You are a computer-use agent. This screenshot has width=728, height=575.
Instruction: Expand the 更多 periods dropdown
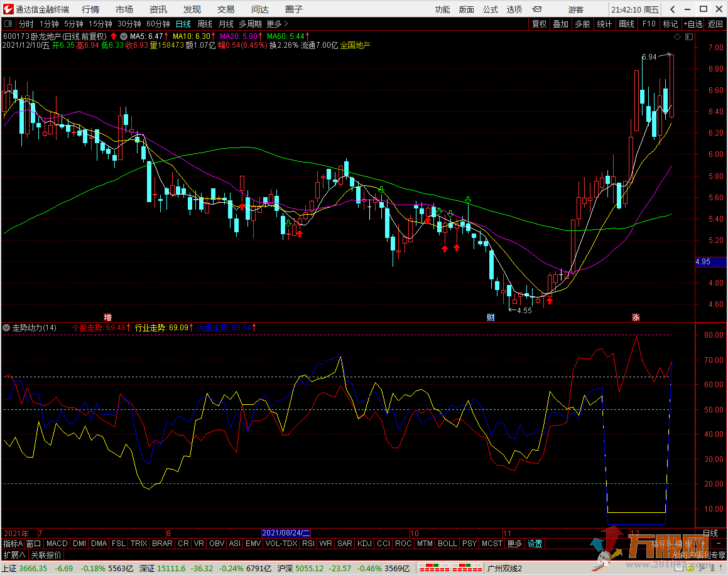click(278, 24)
